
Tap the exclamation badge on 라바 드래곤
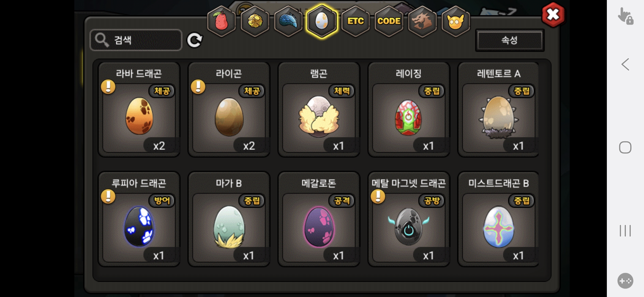(x=108, y=87)
